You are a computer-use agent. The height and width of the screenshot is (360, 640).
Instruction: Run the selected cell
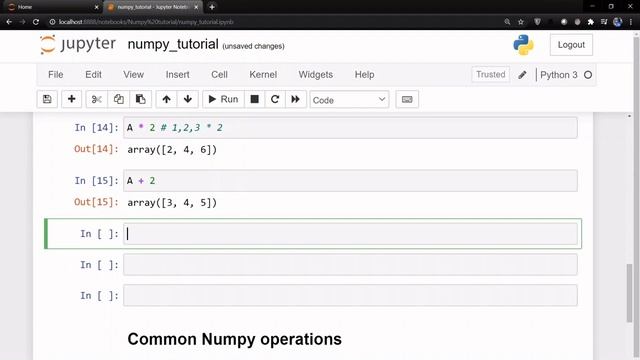[x=223, y=99]
